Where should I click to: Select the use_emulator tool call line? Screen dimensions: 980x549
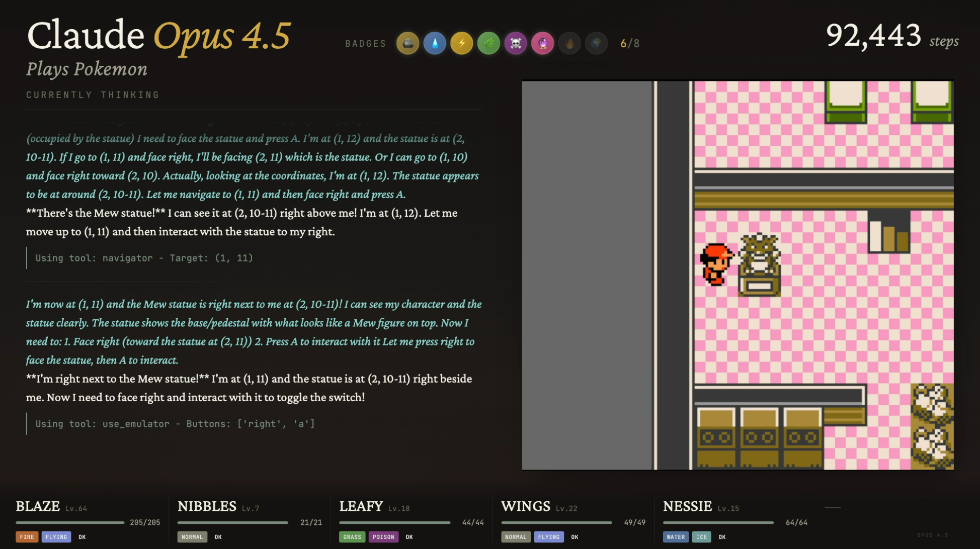pos(175,424)
